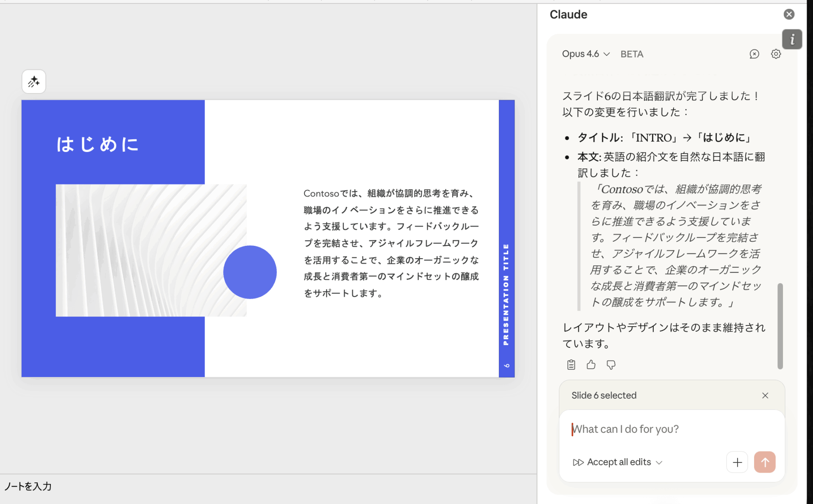Click the fast-forward icon beside Accept all edits
The width and height of the screenshot is (813, 504).
point(578,462)
